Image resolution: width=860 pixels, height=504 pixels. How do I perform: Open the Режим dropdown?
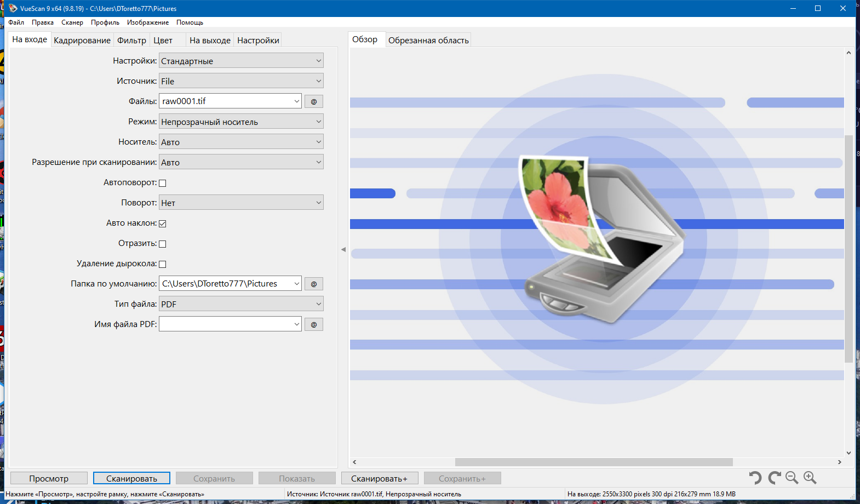coord(241,122)
